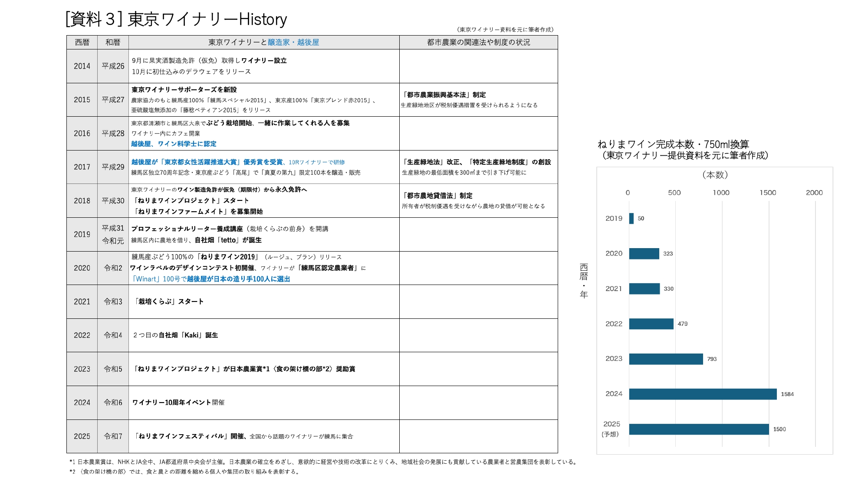The height and width of the screenshot is (488, 868).
Task: Click the 都市農地貸借法 制定 entry
Action: point(437,196)
